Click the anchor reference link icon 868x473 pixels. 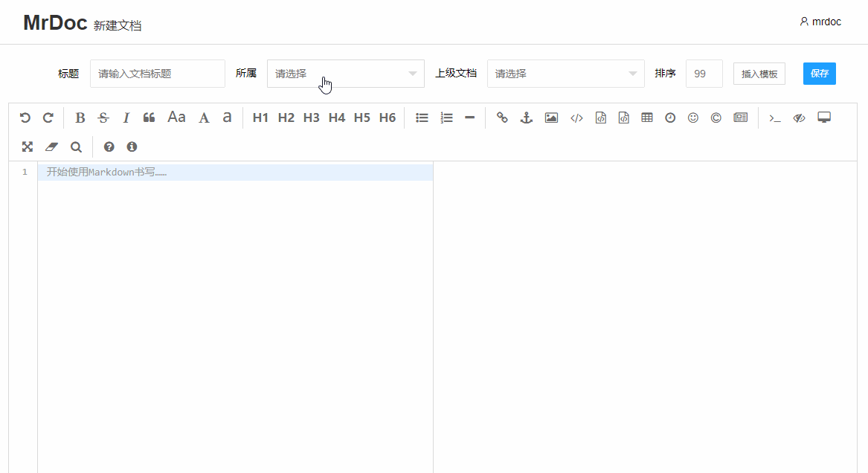coord(526,118)
